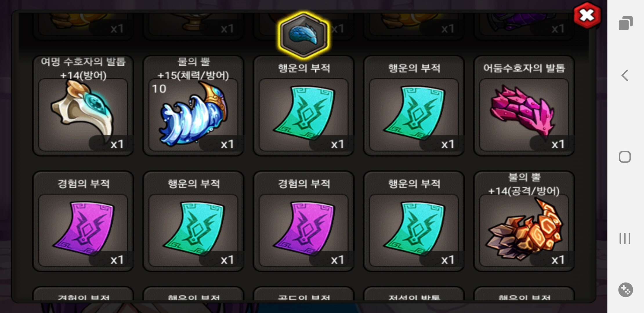Open the game tools controller icon
This screenshot has width=644, height=313.
pyautogui.click(x=625, y=290)
